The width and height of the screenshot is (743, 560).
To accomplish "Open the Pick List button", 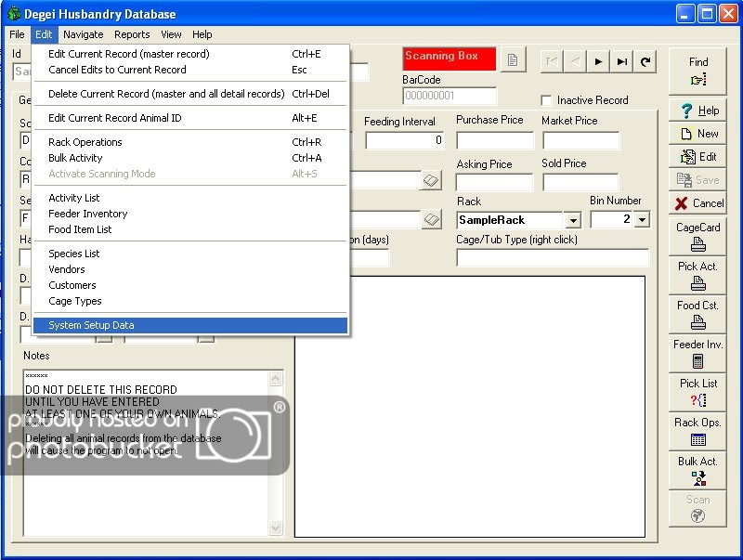I will pos(698,392).
